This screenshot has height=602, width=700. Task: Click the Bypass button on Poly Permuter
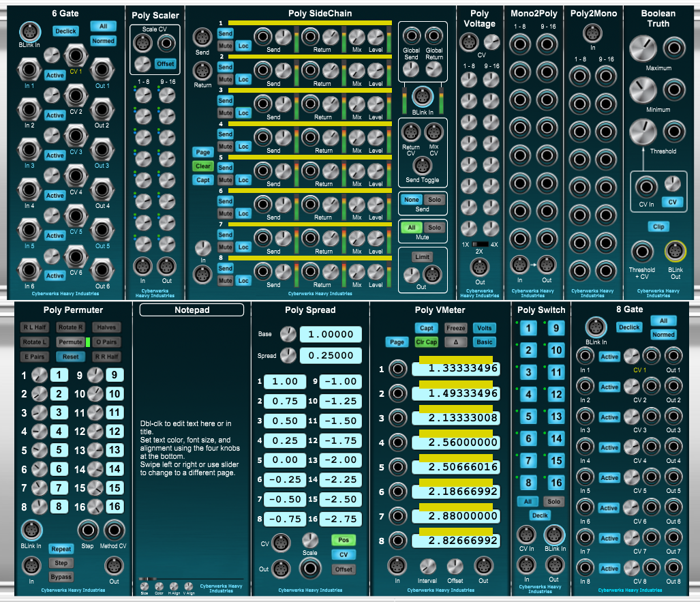61,577
